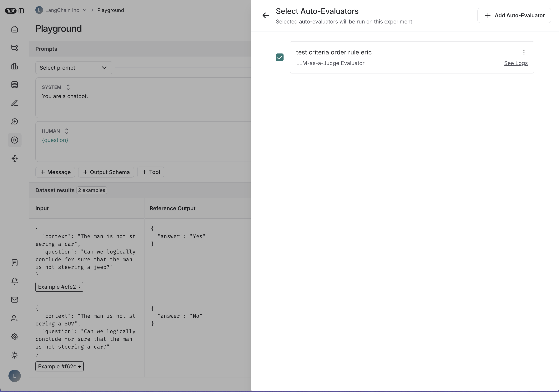This screenshot has width=559, height=392.
Task: Open Example #cfe2 from dataset results
Action: click(59, 287)
